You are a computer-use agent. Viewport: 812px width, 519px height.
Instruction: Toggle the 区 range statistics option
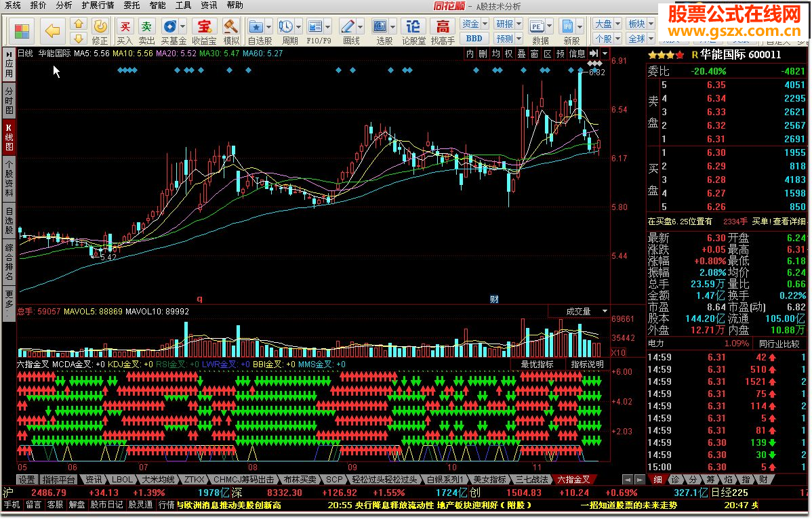coord(548,54)
